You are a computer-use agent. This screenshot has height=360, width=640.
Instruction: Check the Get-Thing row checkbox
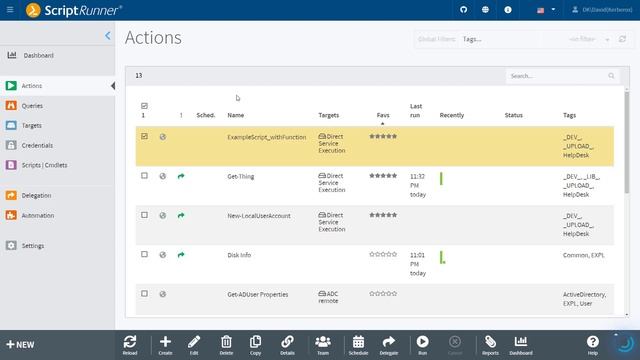pos(144,176)
